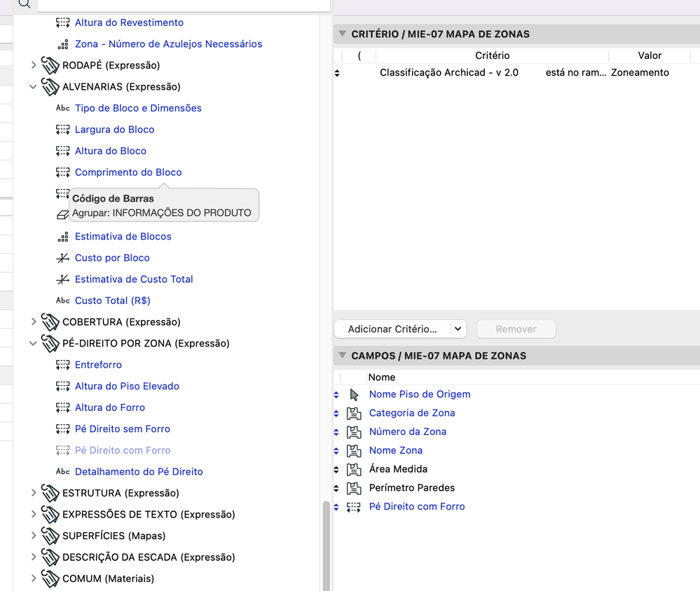Click Abc icon beside Tipo de Bloco e Dimensões
The height and width of the screenshot is (591, 700).
(63, 108)
